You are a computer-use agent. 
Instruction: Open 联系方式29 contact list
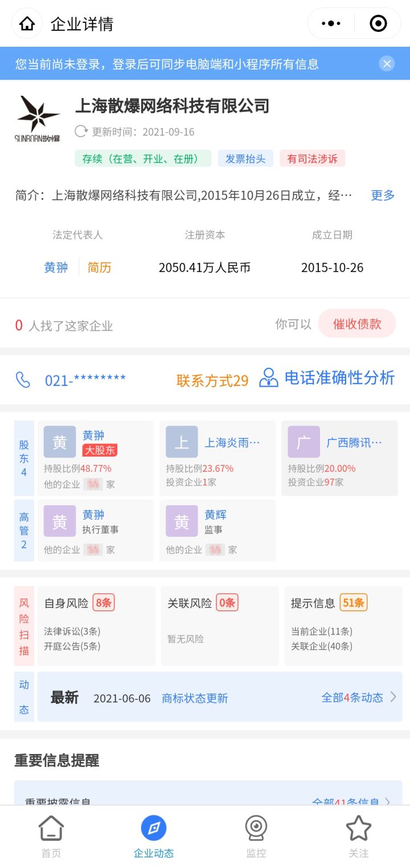click(x=212, y=381)
